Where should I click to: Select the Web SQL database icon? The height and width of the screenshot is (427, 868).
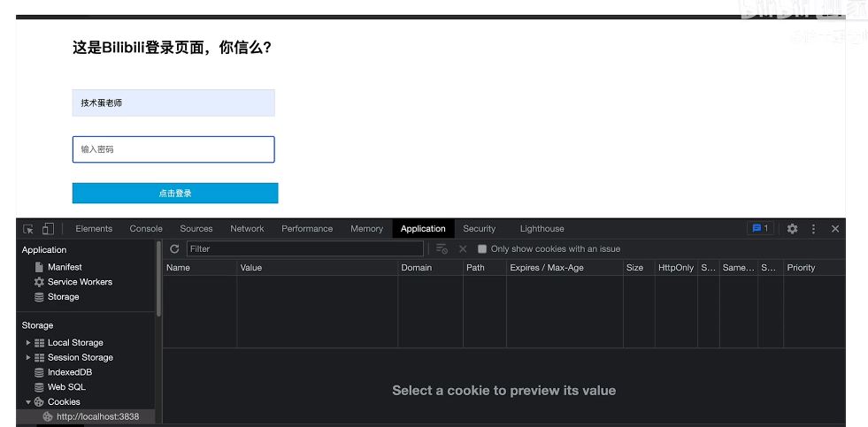(39, 387)
